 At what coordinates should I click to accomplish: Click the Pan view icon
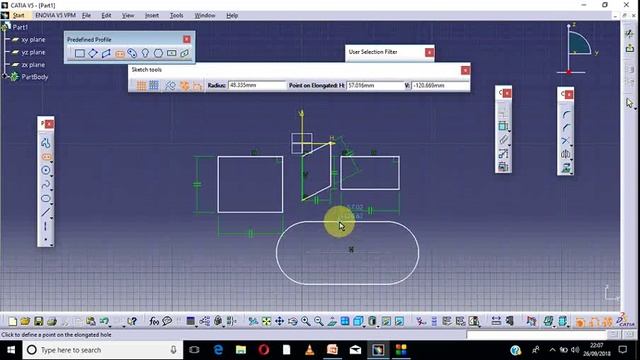pos(279,322)
